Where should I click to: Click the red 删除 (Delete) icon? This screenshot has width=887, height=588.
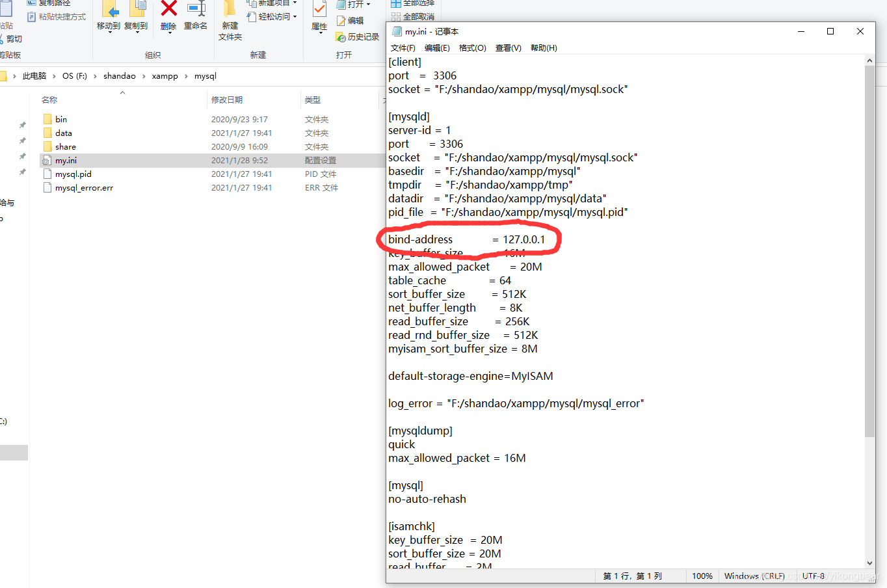(168, 16)
